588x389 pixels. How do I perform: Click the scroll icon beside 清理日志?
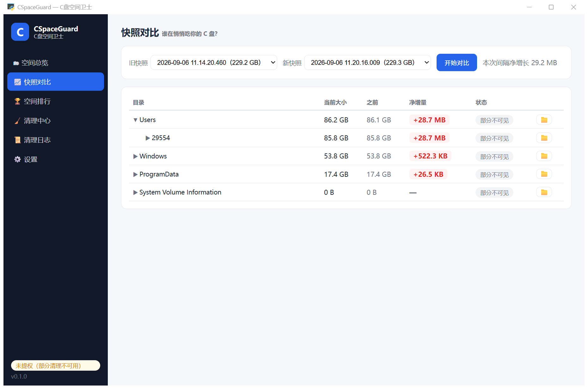point(17,140)
